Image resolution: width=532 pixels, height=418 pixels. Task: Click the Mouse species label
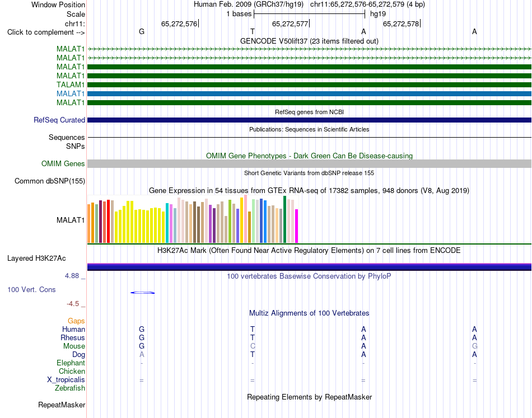click(74, 346)
